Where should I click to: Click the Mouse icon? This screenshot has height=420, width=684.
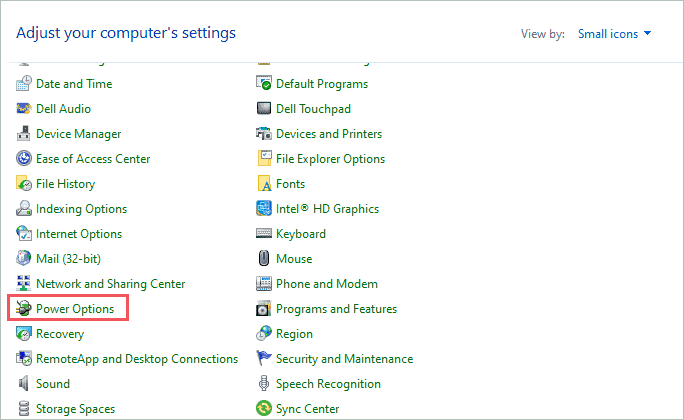point(263,258)
